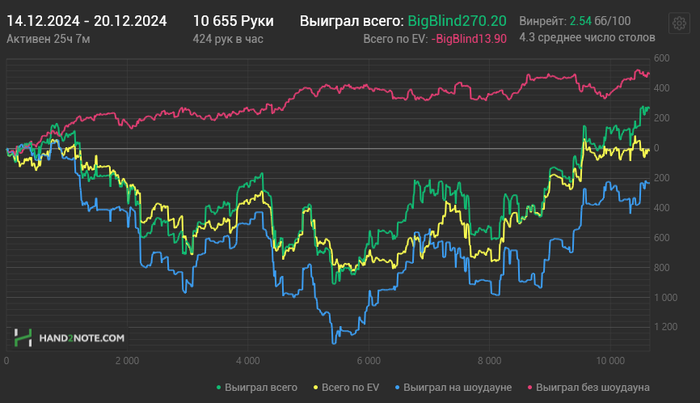Click the 'Винрейт:' label
The height and width of the screenshot is (403, 700).
[543, 21]
